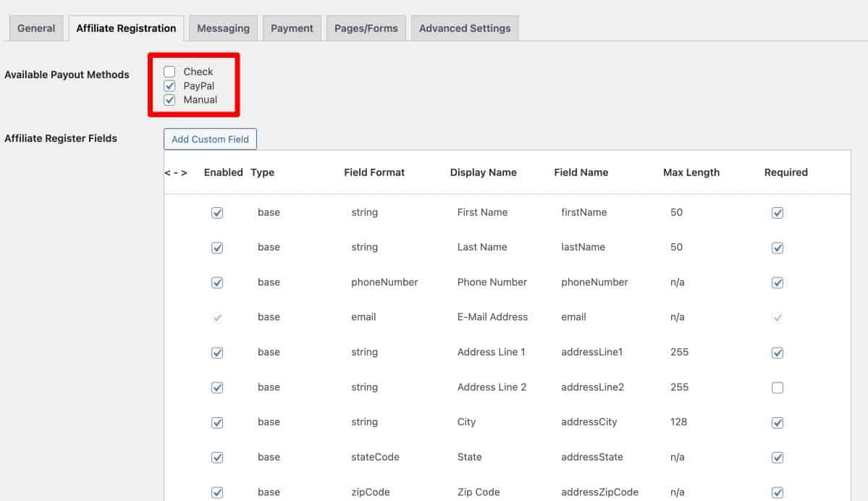This screenshot has width=868, height=501.
Task: Click the 'Display Name' column header
Action: point(484,172)
